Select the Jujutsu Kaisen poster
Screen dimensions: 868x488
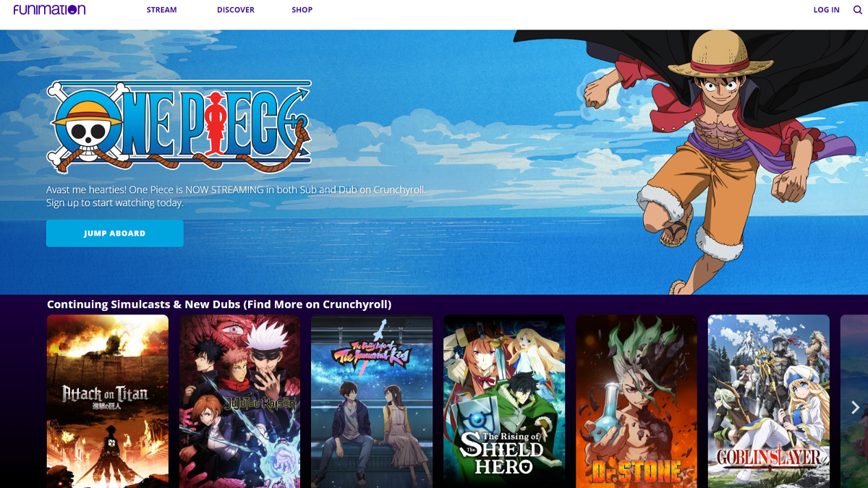pos(239,401)
